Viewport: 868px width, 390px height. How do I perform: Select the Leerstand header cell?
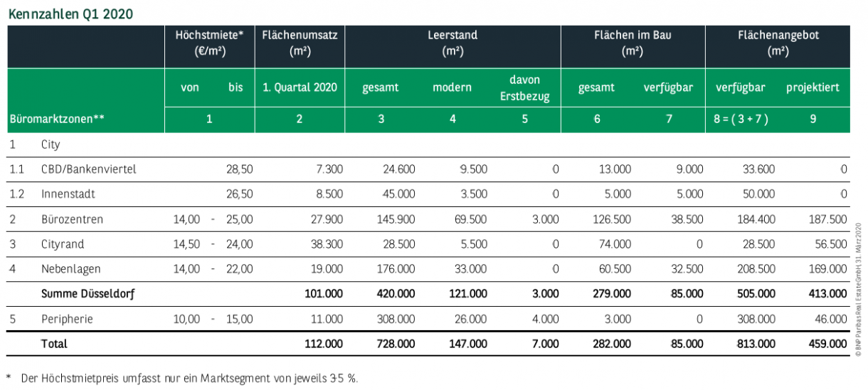coord(452,43)
